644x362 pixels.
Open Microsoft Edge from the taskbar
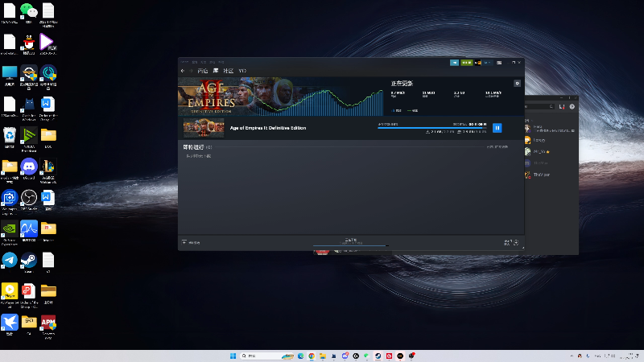click(300, 356)
